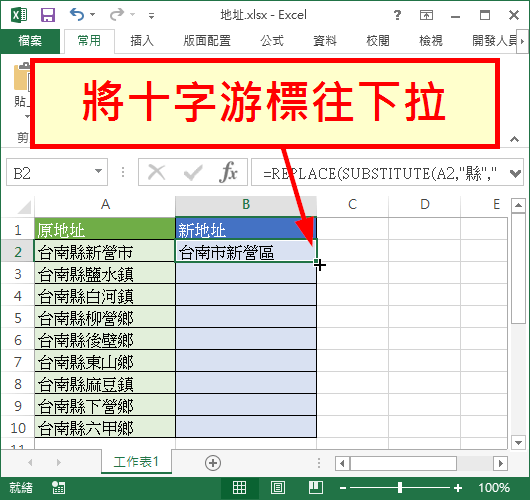Click the macro recording status icon
530x500 pixels.
coord(58,487)
